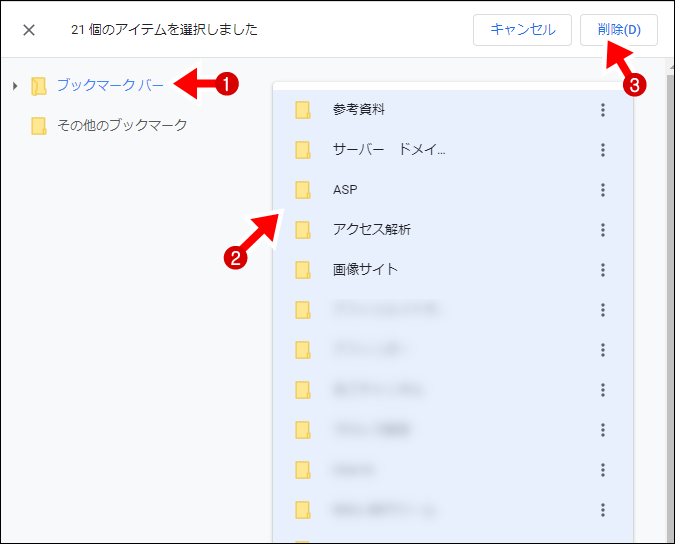Select ブックマーク バー in the sidebar

pos(110,85)
